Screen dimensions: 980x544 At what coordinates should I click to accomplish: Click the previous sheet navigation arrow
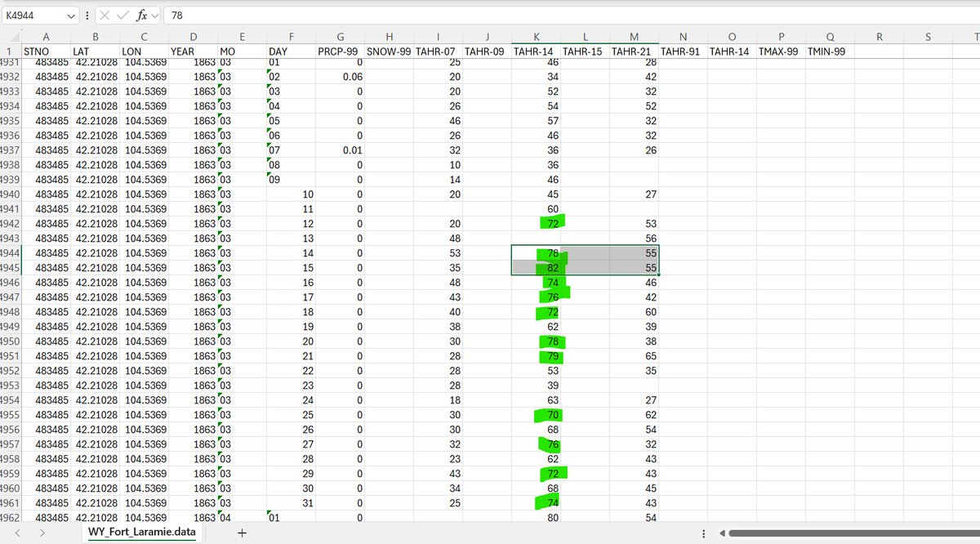[x=17, y=533]
